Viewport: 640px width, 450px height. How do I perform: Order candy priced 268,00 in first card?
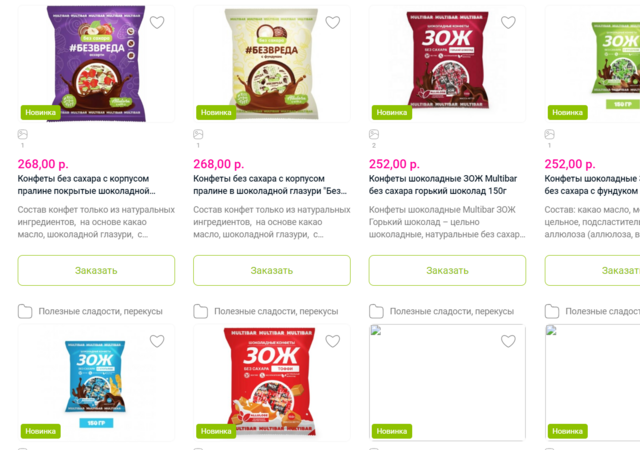pos(96,270)
